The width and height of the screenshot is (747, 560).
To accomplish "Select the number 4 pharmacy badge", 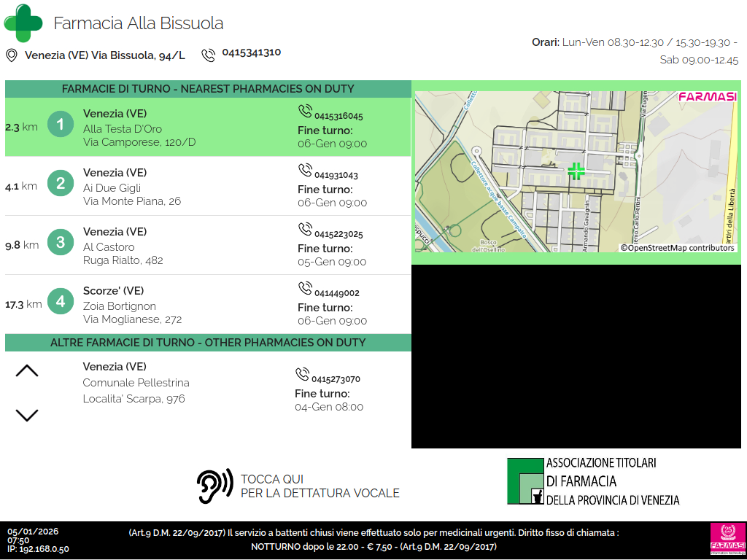I will 61,301.
